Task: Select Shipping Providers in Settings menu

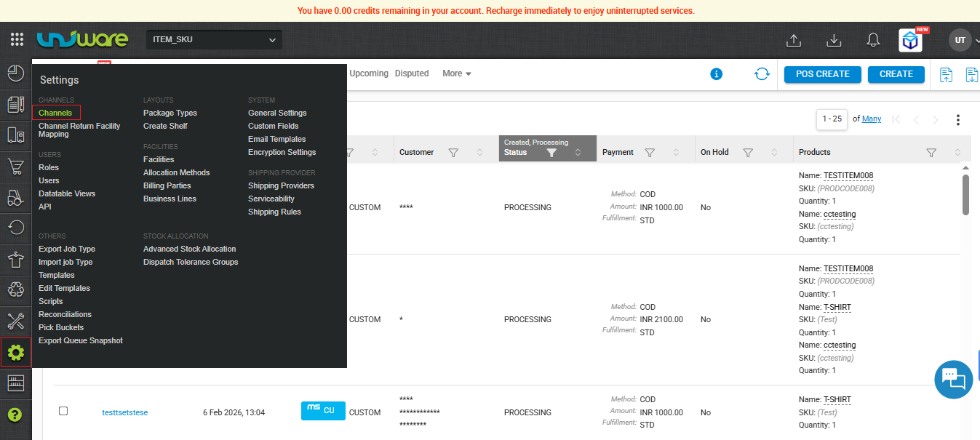Action: pos(281,185)
